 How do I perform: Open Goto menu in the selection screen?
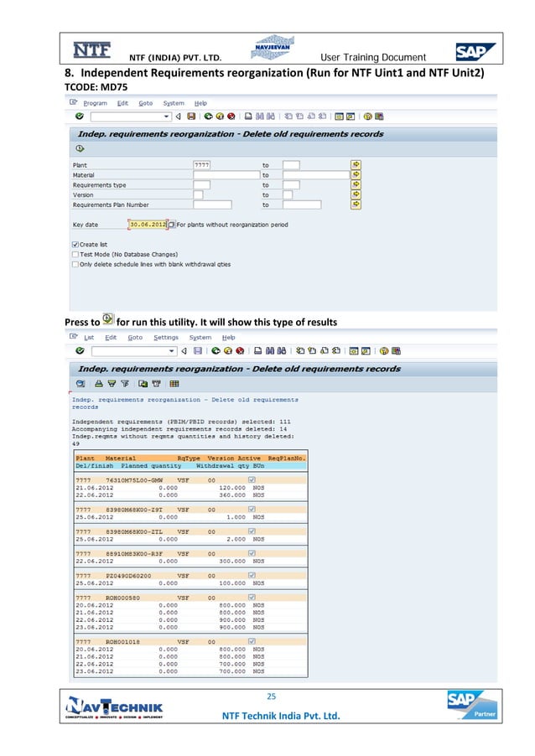coord(146,103)
